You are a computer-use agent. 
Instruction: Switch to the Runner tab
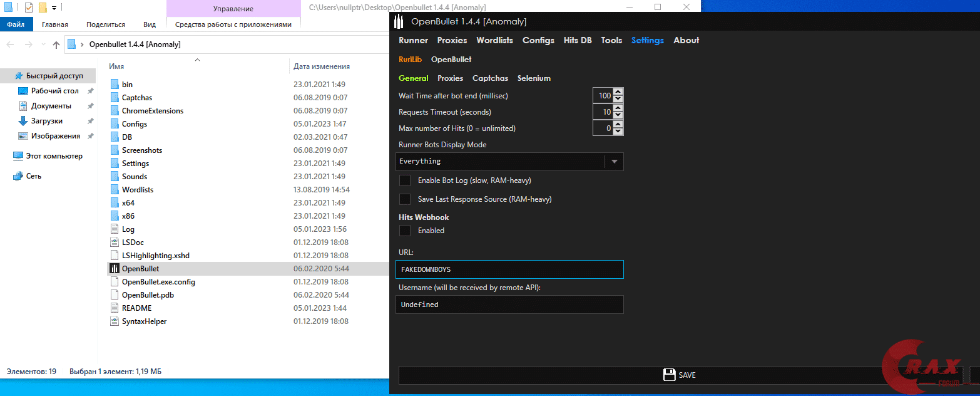pyautogui.click(x=413, y=40)
